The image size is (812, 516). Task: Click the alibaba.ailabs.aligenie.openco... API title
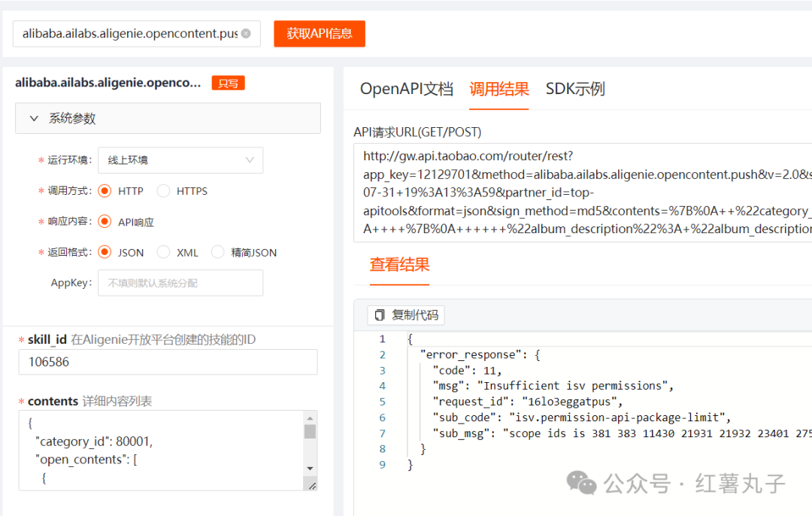click(x=108, y=83)
